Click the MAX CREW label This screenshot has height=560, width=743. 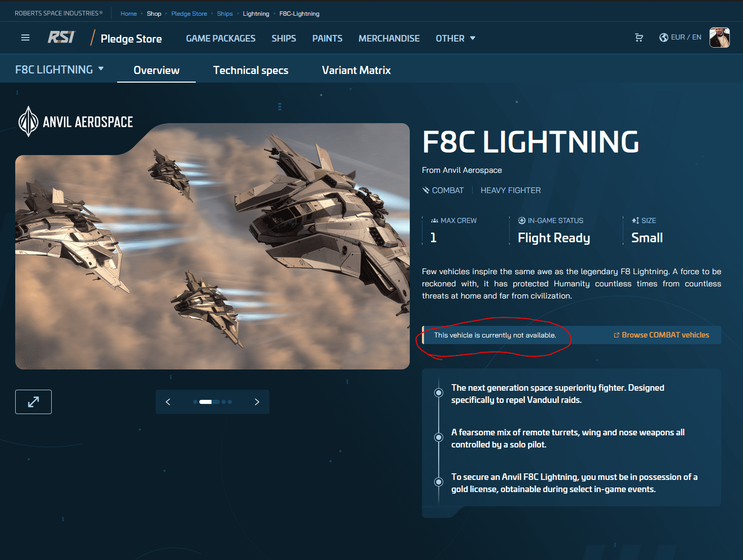coord(454,220)
